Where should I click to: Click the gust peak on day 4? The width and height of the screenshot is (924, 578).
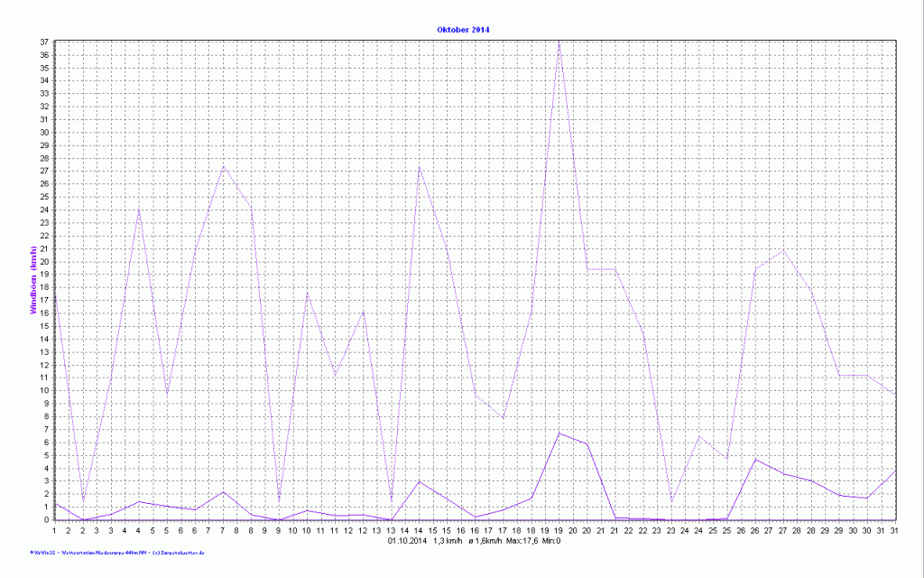(139, 210)
